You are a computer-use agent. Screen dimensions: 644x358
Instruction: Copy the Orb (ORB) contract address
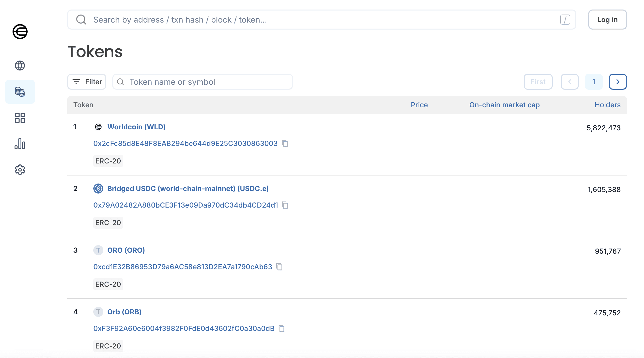point(282,328)
